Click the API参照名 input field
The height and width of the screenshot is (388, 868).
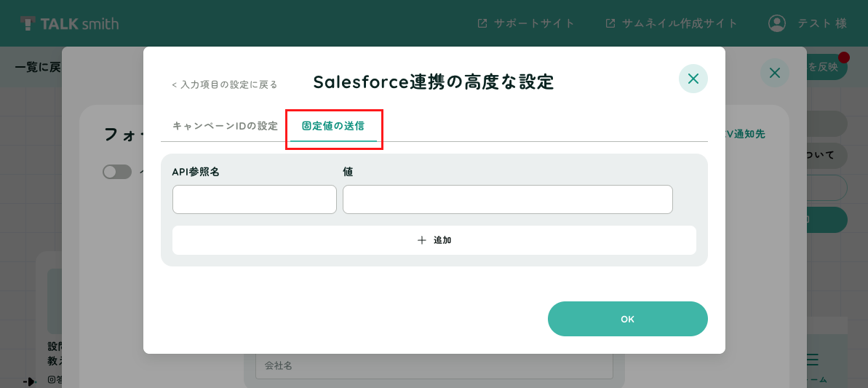[255, 199]
